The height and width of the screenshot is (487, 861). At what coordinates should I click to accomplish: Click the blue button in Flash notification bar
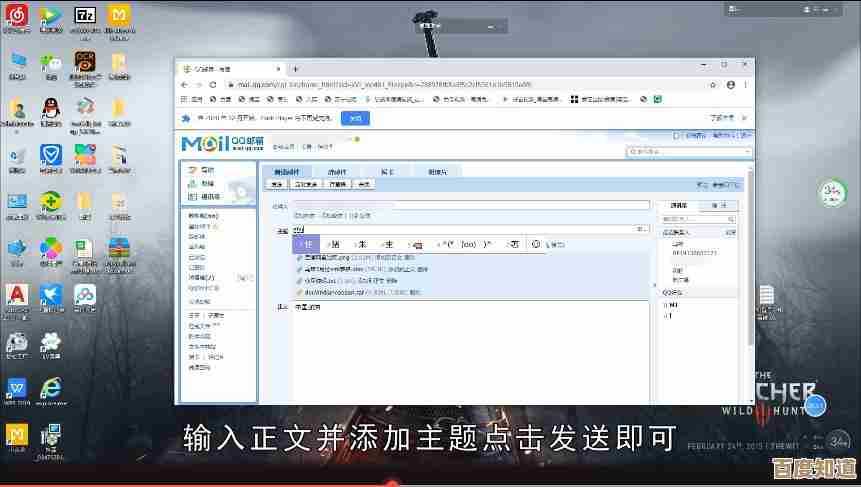coord(355,118)
